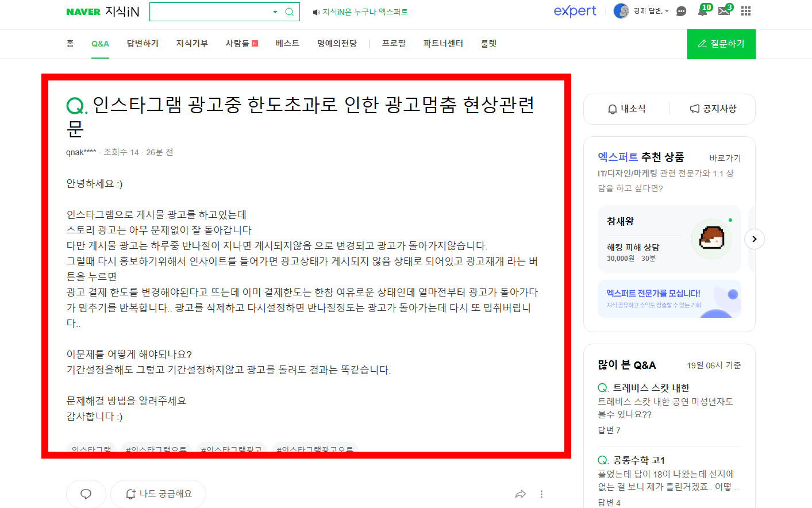Click the comment bubble button below the question
Image resolution: width=812 pixels, height=508 pixels.
86,494
